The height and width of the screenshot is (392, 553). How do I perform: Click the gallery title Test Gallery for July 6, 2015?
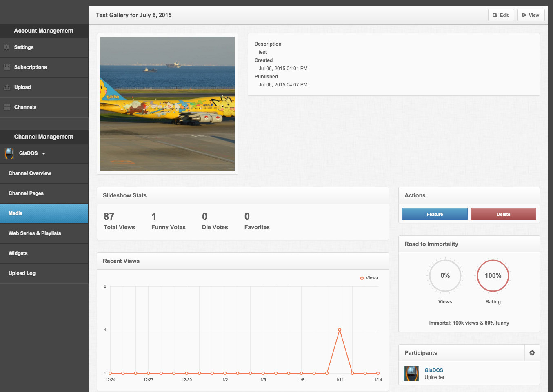coord(134,15)
